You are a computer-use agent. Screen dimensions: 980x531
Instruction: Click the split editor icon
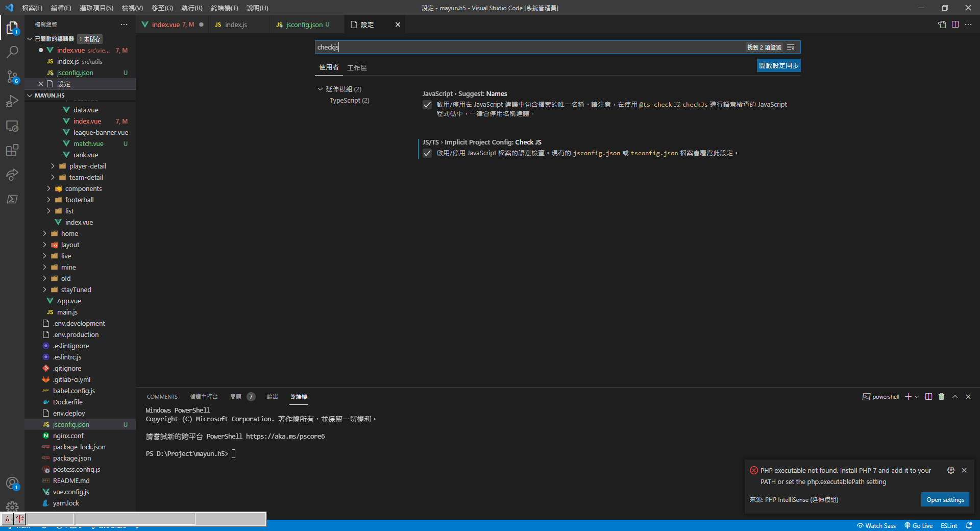coord(955,25)
